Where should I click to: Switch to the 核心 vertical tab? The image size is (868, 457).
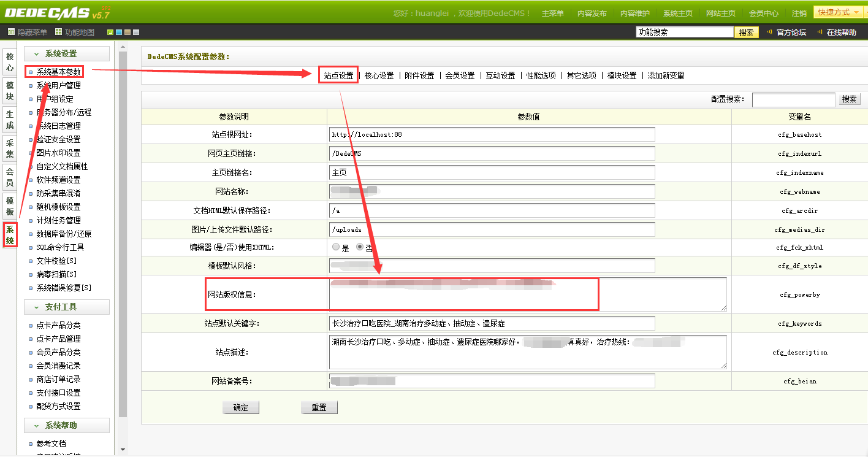[x=10, y=62]
